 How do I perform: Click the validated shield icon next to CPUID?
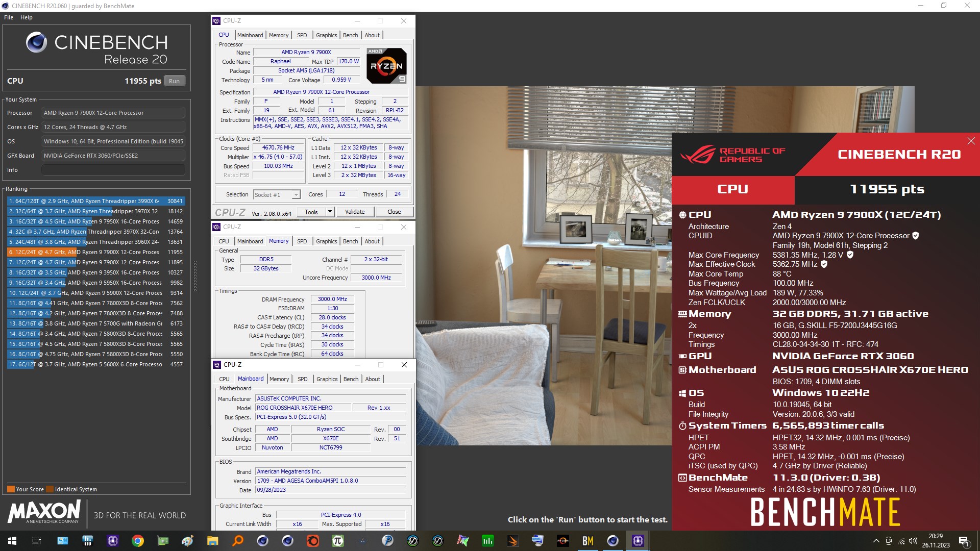pos(916,236)
